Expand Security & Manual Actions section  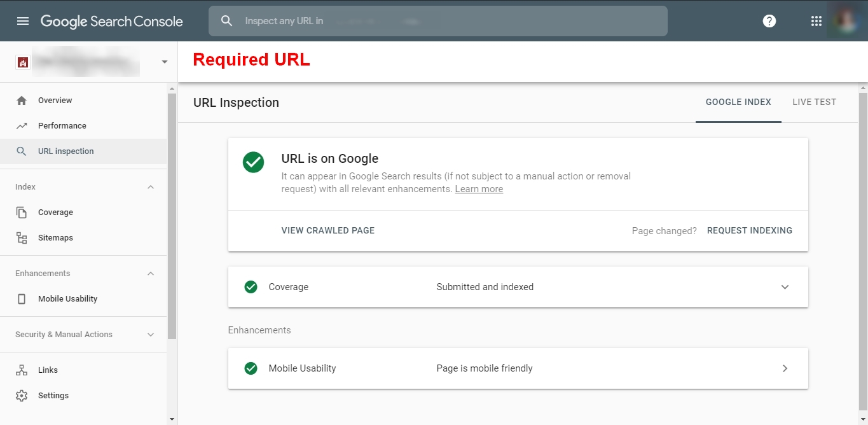(x=151, y=335)
